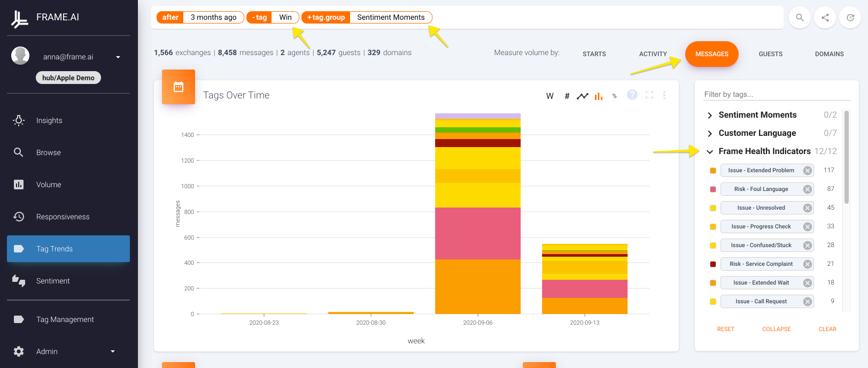
Task: Switch to bar chart view
Action: [599, 96]
